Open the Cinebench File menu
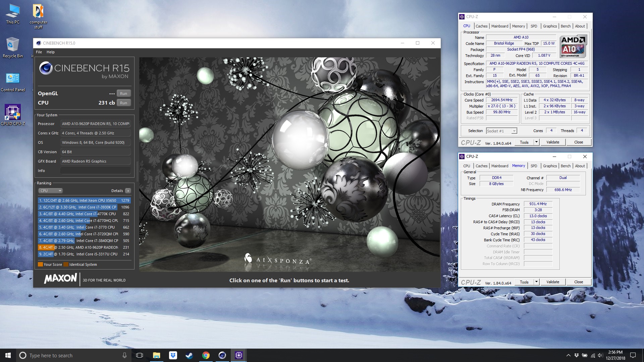Screen dimensions: 644x362 point(39,52)
